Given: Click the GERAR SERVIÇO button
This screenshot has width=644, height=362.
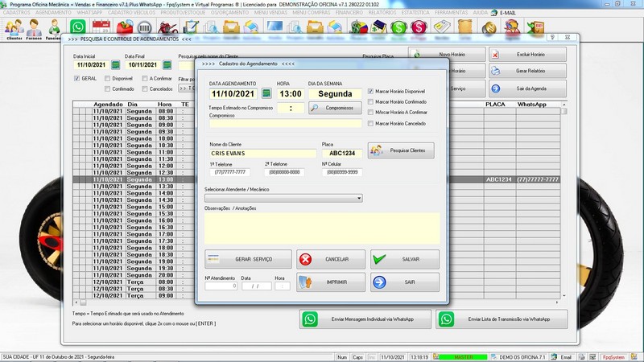Looking at the screenshot, I should 248,259.
